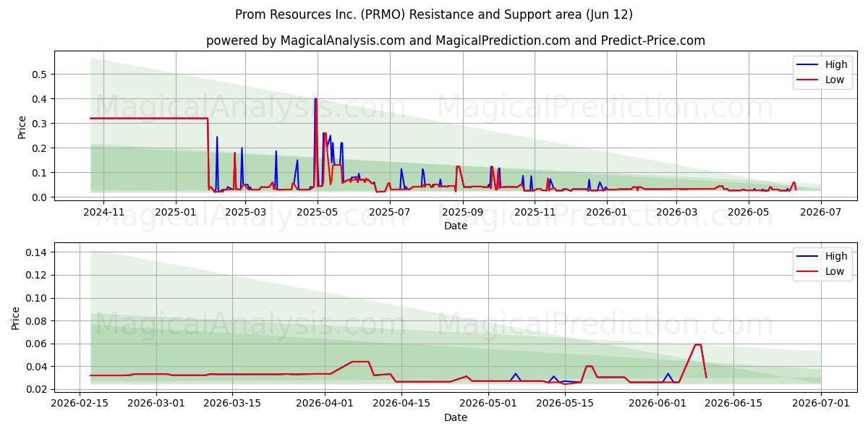Click the '0.1' y-axis label on the top chart
This screenshot has height=434, width=868.
point(40,173)
